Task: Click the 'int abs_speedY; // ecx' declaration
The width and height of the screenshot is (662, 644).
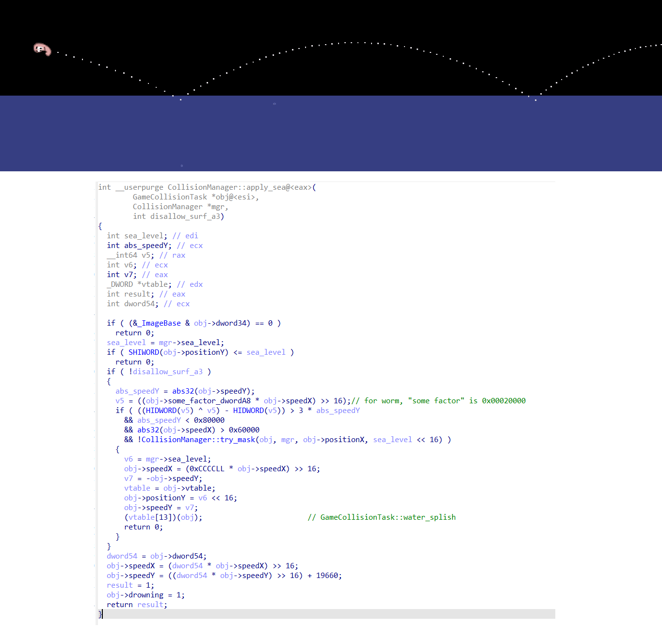Action: click(155, 246)
